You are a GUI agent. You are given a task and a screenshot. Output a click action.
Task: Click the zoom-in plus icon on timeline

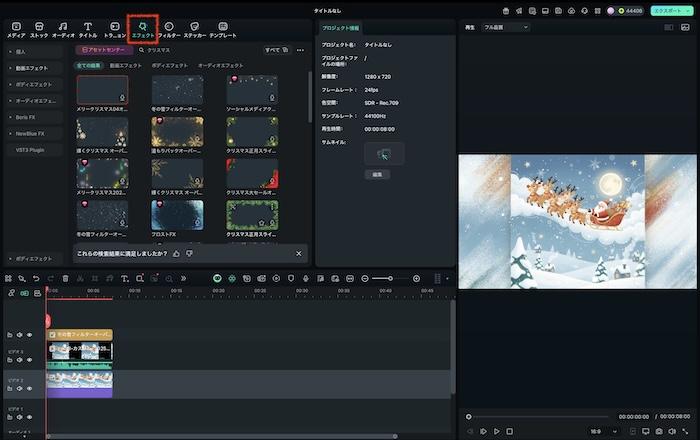click(x=418, y=278)
